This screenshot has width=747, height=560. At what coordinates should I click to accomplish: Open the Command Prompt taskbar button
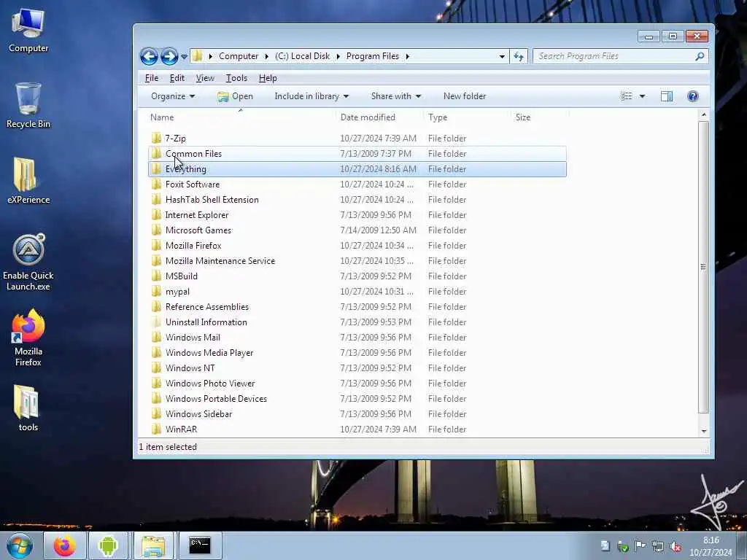click(200, 545)
